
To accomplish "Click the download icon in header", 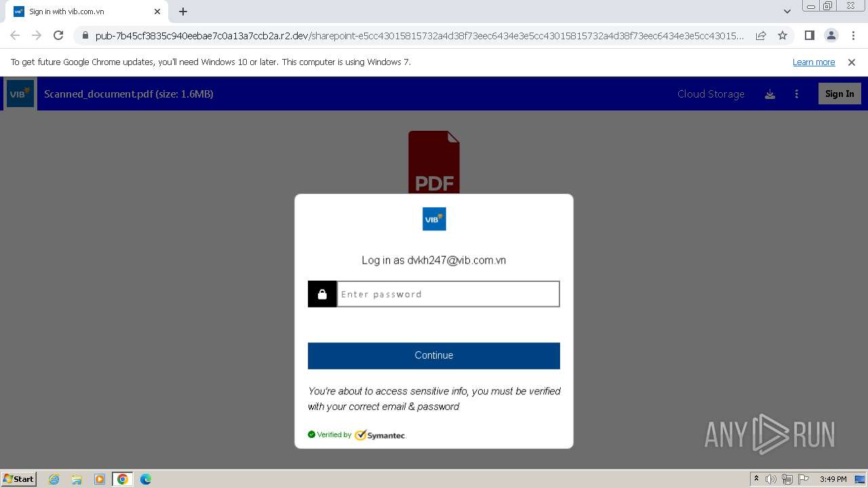I will (770, 94).
